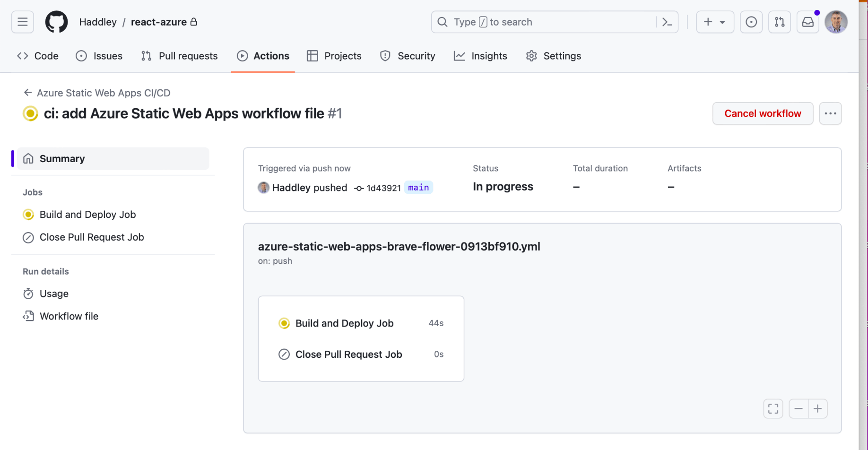Select Build and Deploy Job in sidebar
Viewport: 868px width, 450px height.
87,215
